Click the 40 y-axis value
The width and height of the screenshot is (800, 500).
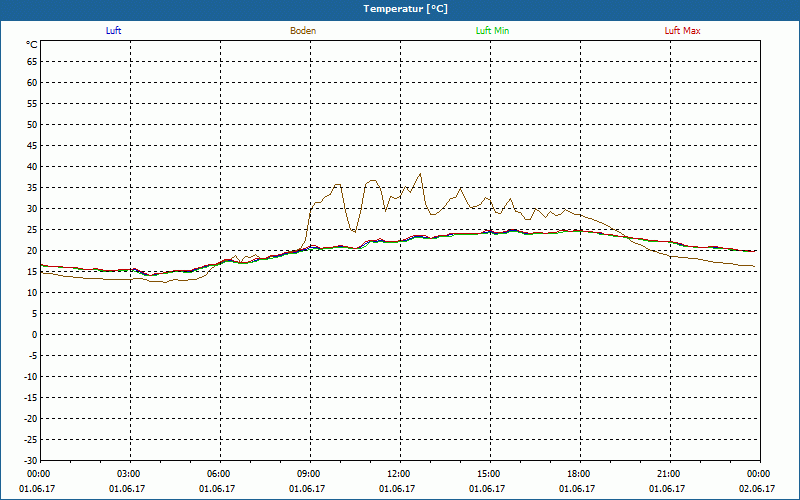(32, 167)
